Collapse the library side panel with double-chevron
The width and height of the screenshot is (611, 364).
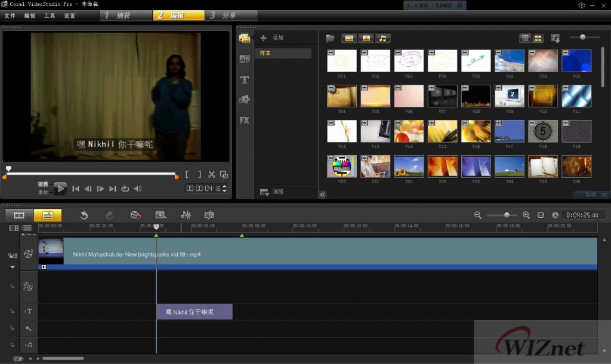[x=323, y=194]
